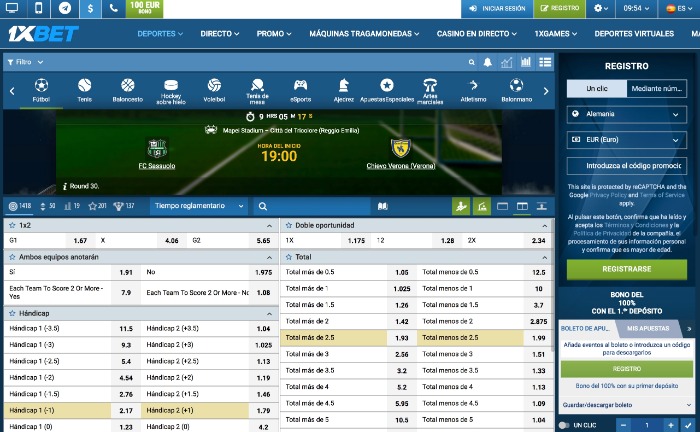Collapse the 1x2 market section
The image size is (700, 432).
tap(269, 226)
